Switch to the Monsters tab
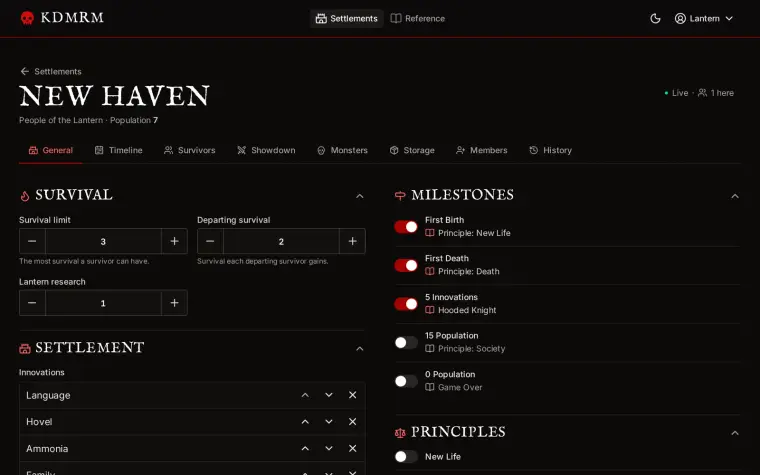 (342, 150)
